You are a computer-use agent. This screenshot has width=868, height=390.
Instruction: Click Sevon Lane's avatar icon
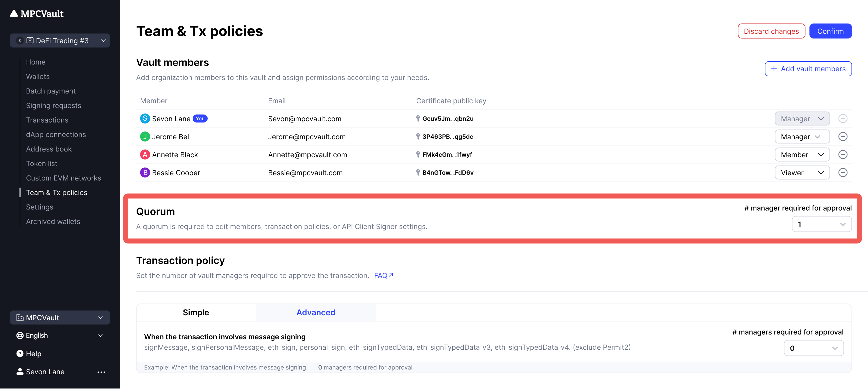click(145, 118)
